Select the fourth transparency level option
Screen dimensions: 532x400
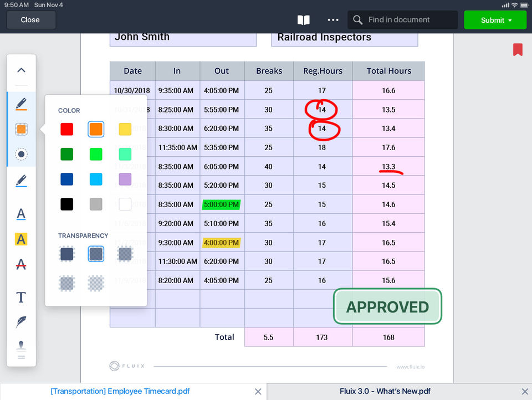[x=67, y=283]
